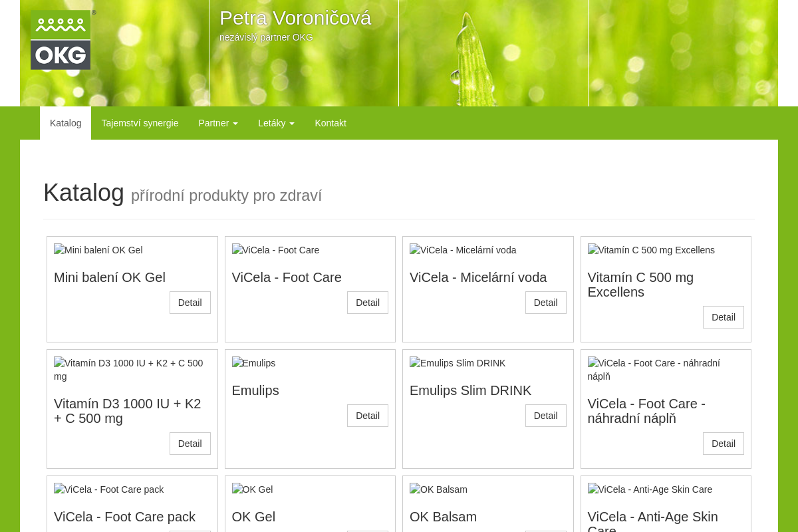Open Detail for Emulips
This screenshot has height=532, width=798.
pos(368,416)
